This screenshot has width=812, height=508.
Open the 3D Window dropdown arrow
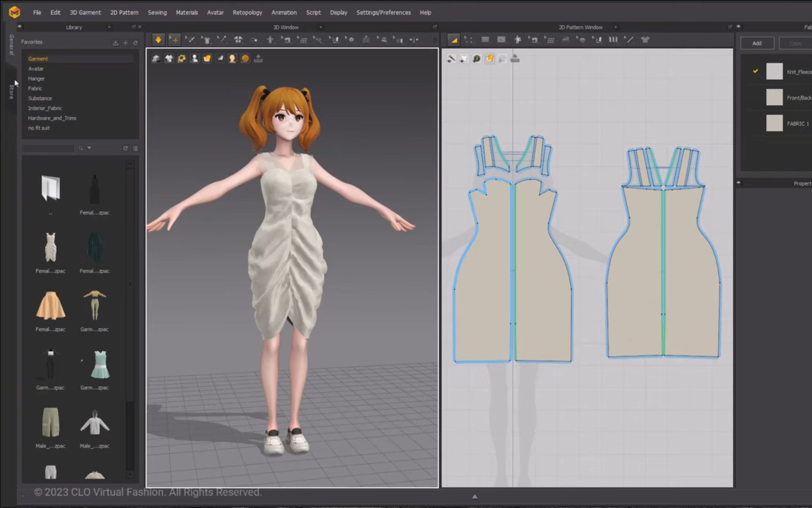point(321,27)
